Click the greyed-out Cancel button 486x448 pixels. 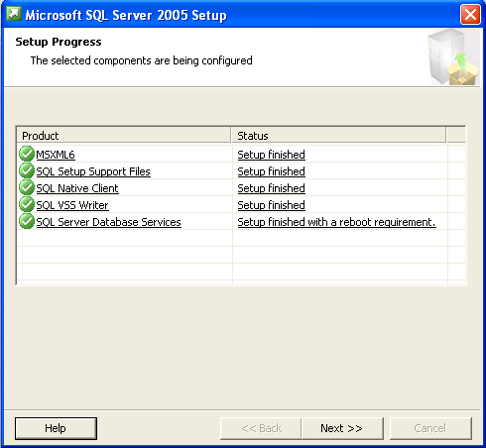430,428
